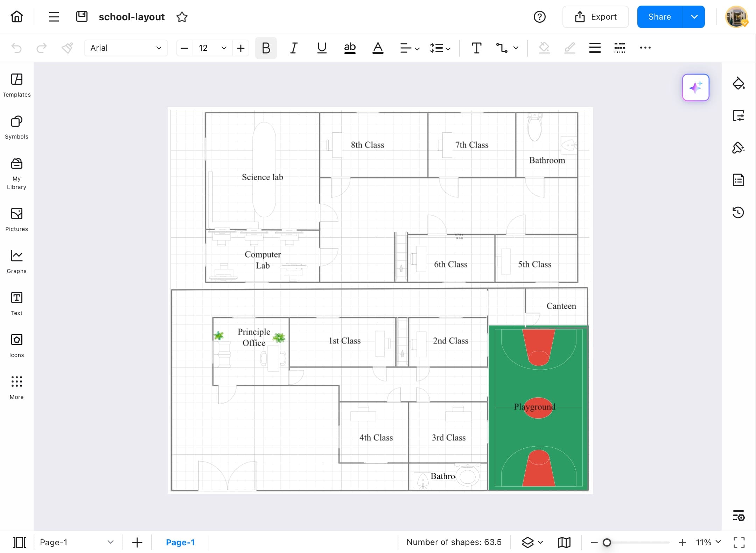
Task: Click the Text tool T icon
Action: [x=476, y=48]
